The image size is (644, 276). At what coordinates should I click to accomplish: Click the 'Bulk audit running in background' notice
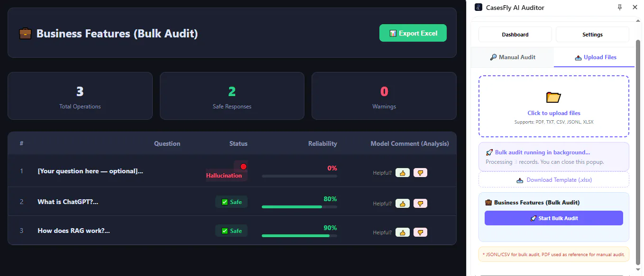[x=554, y=157]
